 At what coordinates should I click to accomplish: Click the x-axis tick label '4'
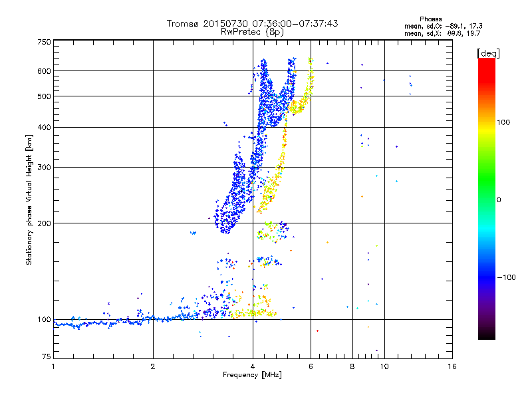253,366
